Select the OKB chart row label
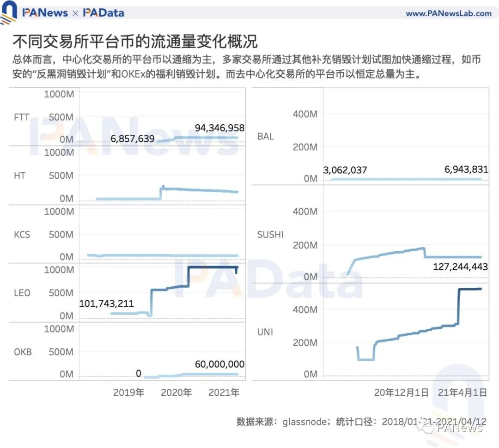The image size is (499, 448). [x=22, y=352]
